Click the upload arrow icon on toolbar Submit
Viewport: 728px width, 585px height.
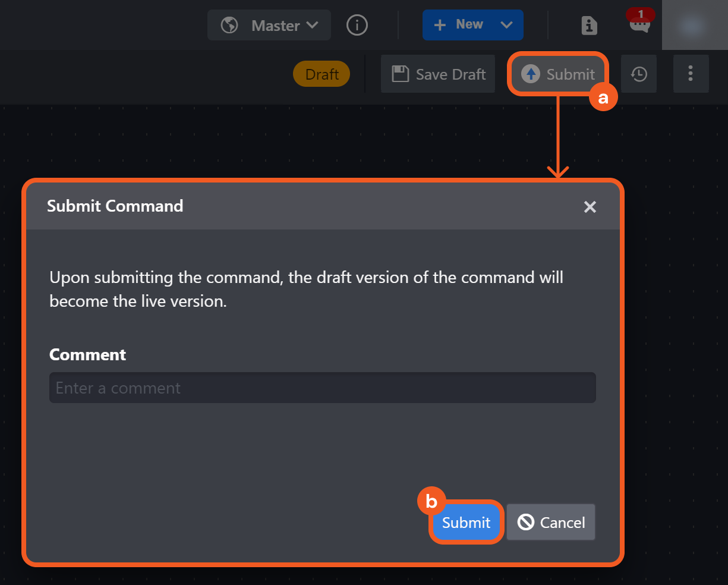pyautogui.click(x=531, y=74)
